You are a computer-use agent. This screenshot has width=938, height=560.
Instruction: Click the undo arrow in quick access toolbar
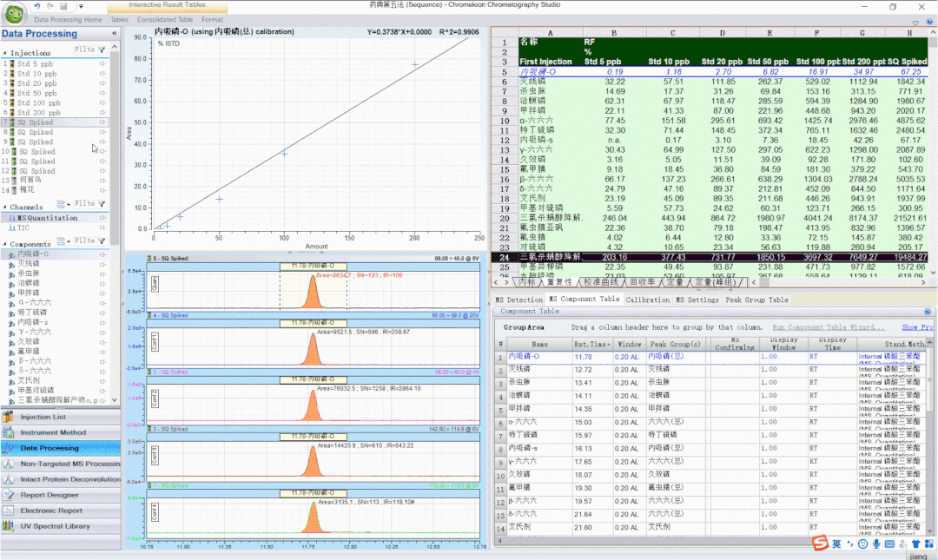tap(36, 7)
